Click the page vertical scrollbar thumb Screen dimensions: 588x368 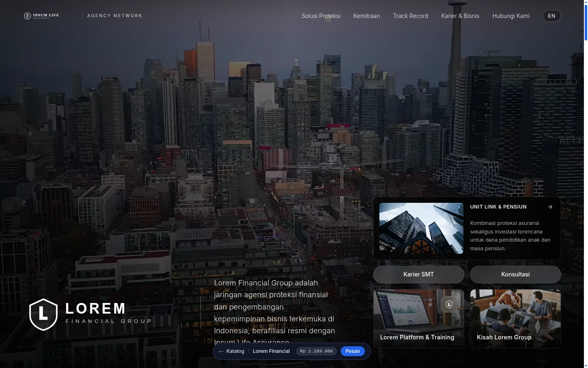click(x=586, y=22)
